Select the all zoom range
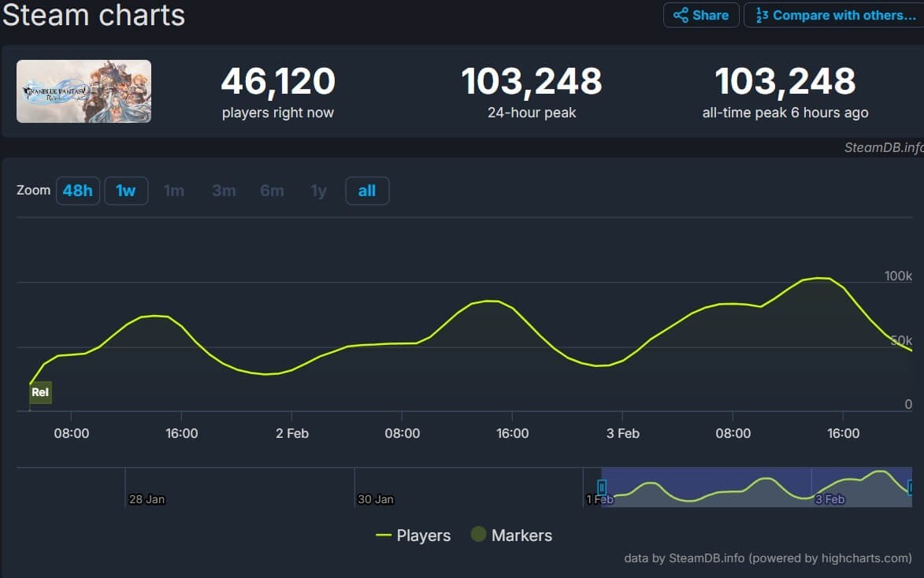The width and height of the screenshot is (924, 578). [367, 191]
